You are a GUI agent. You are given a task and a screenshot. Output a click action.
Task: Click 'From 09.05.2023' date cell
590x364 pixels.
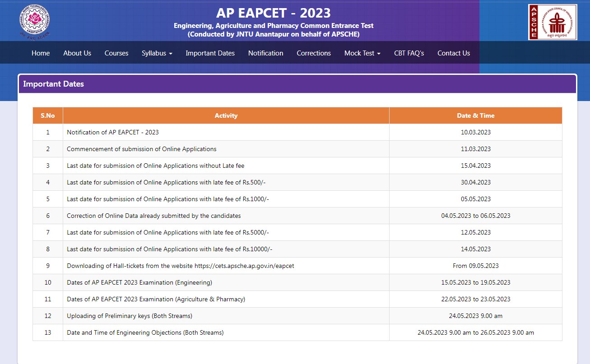476,266
